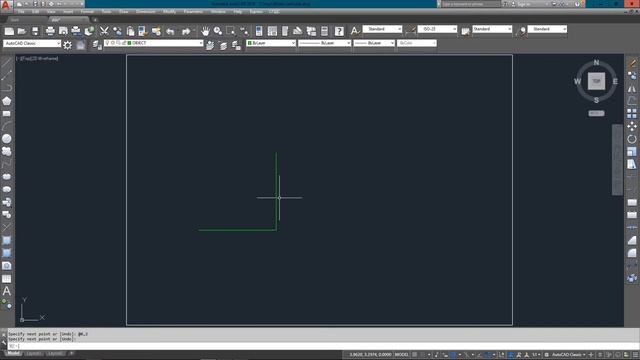Select the Polyline draw tool
This screenshot has height=360, width=640.
(x=7, y=88)
